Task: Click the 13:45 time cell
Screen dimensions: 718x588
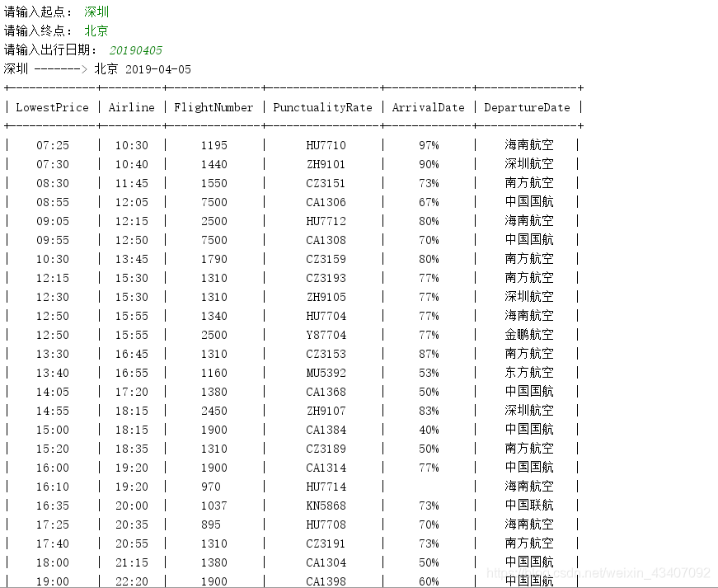Action: pos(131,259)
